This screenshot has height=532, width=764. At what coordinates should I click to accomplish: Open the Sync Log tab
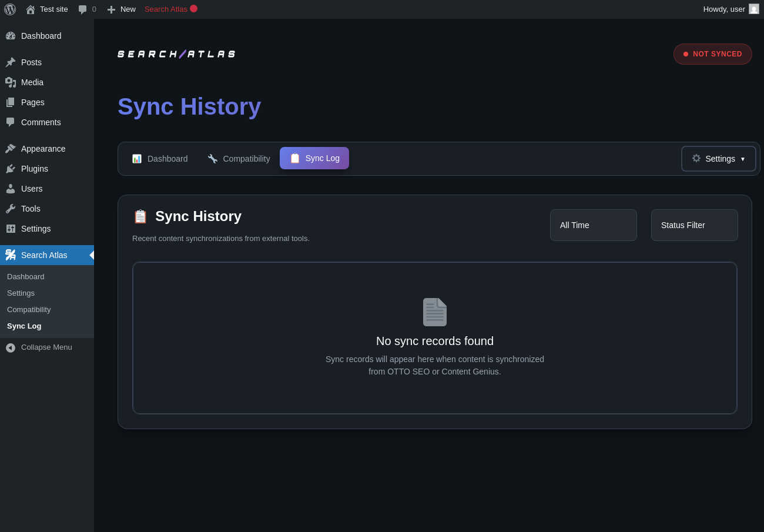tap(314, 158)
